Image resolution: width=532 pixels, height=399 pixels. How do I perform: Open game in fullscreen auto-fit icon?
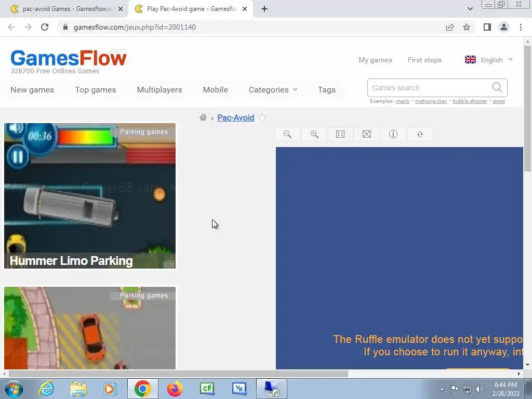(367, 134)
